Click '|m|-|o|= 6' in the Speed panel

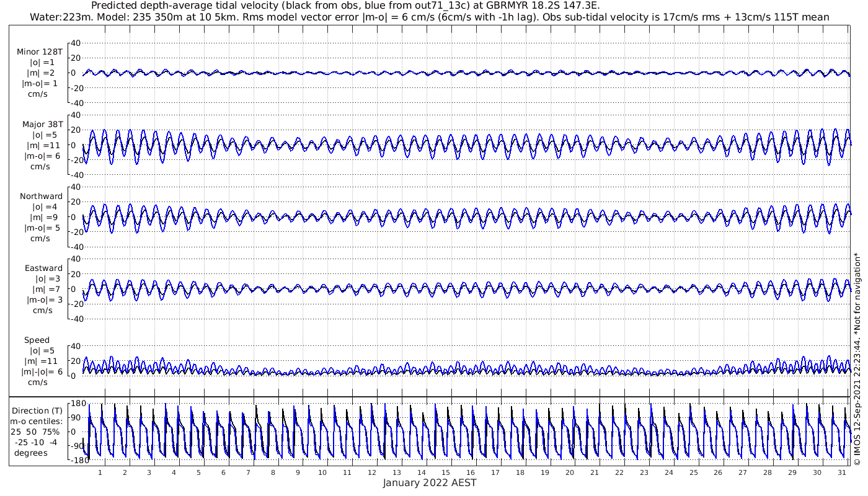tap(43, 372)
